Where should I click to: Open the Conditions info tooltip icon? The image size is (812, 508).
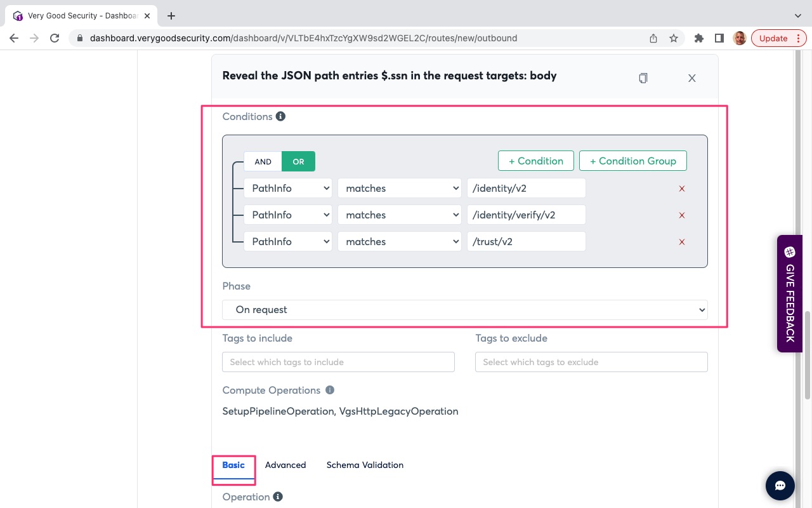[280, 116]
